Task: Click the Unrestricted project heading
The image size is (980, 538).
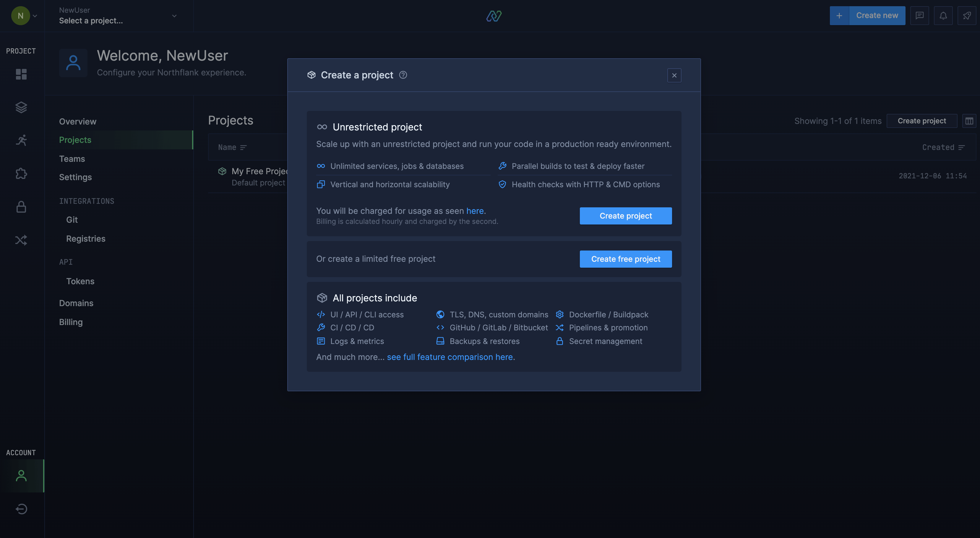Action: 377,127
